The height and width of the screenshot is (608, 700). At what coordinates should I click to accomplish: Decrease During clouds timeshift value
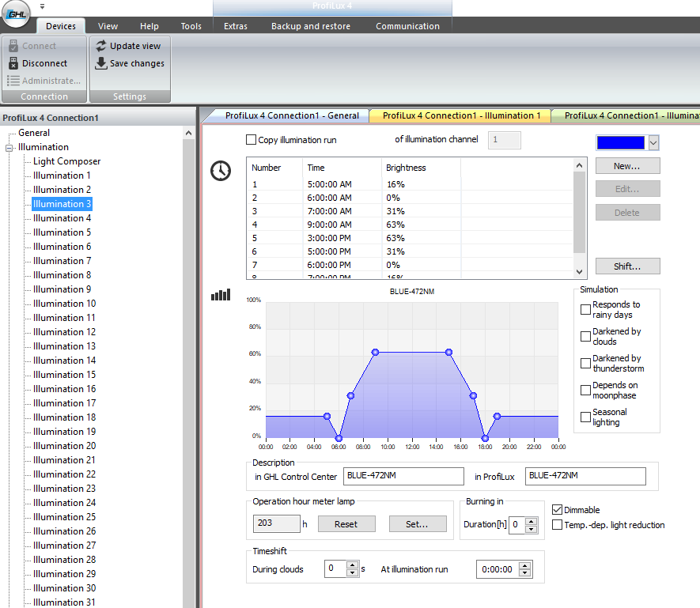[353, 572]
